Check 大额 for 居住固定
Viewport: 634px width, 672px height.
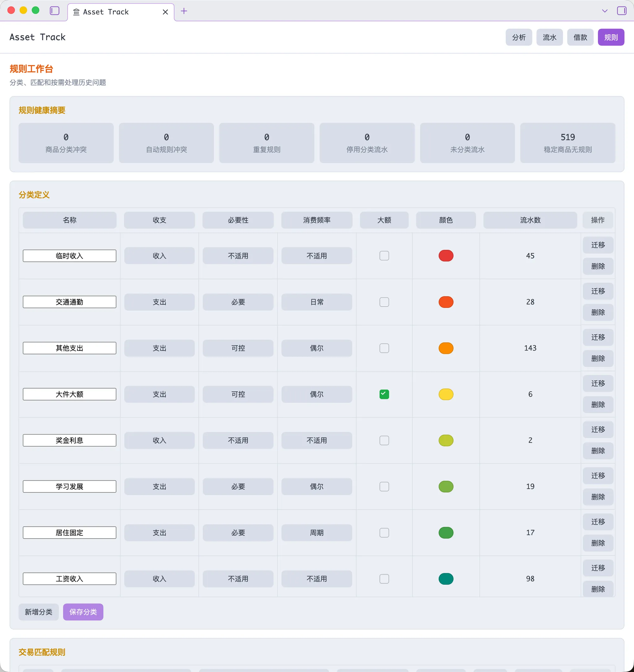tap(384, 532)
